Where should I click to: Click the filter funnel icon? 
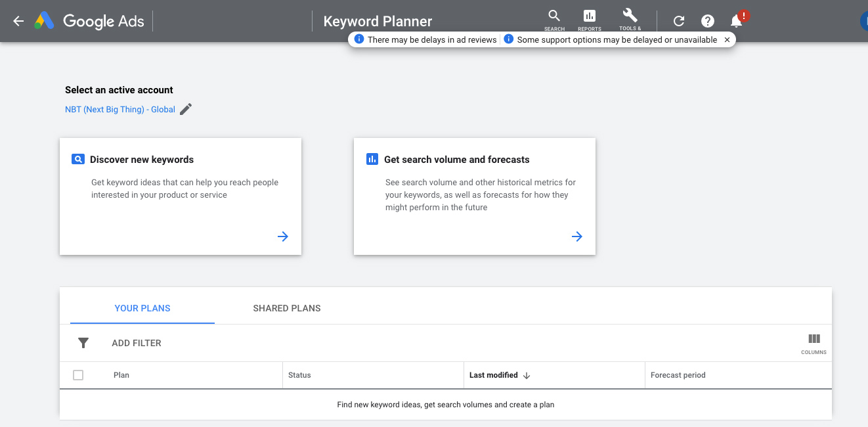click(83, 343)
